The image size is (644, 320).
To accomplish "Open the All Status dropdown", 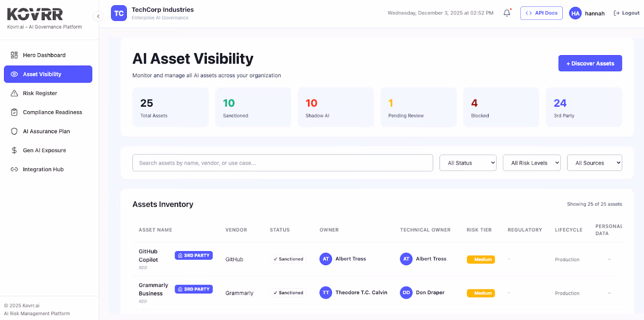I will [x=468, y=163].
